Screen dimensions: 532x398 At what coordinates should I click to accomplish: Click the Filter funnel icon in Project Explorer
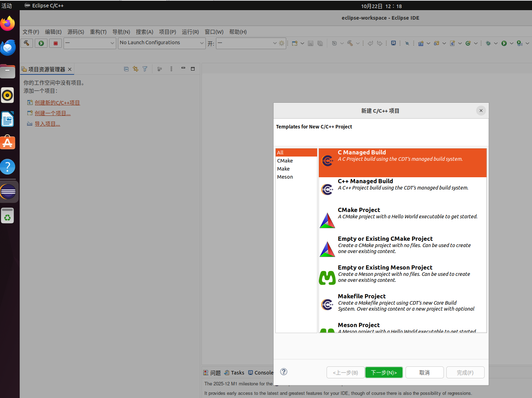[145, 69]
